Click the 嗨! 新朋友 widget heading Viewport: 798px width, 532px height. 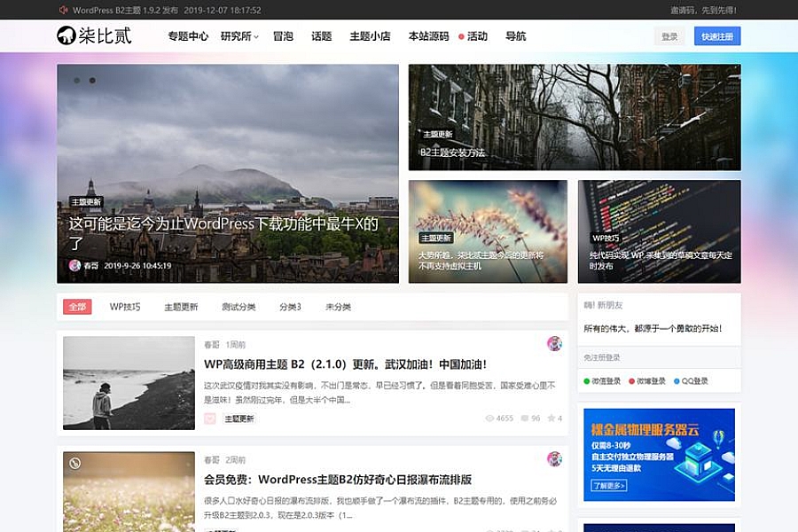coord(603,305)
